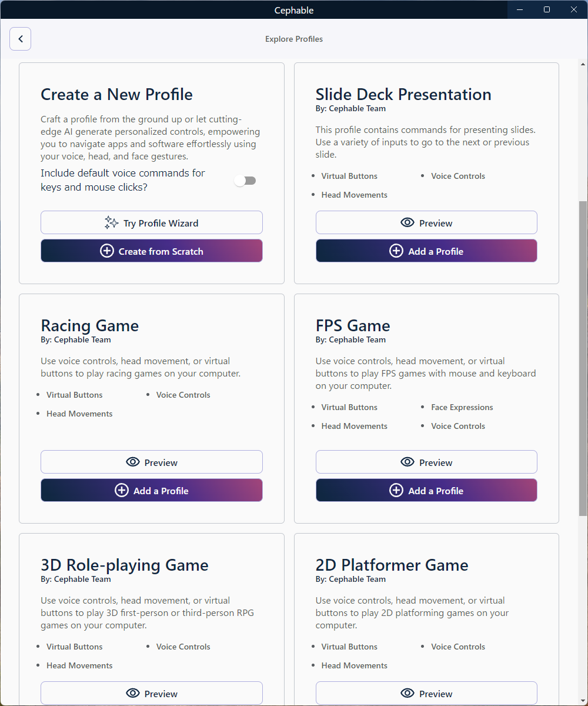Click plus icon in FPS Game Add a Profile
This screenshot has height=706, width=588.
396,490
